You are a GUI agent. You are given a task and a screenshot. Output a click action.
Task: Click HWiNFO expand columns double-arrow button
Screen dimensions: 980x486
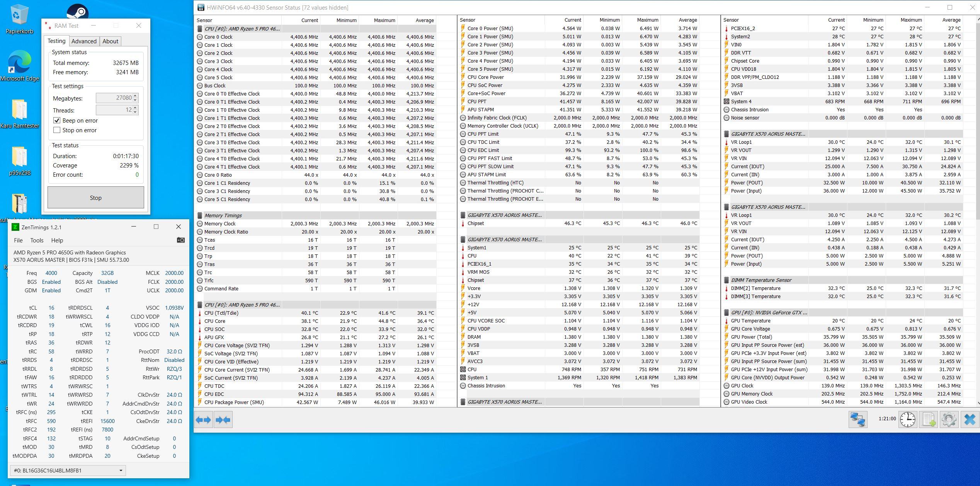pos(204,419)
